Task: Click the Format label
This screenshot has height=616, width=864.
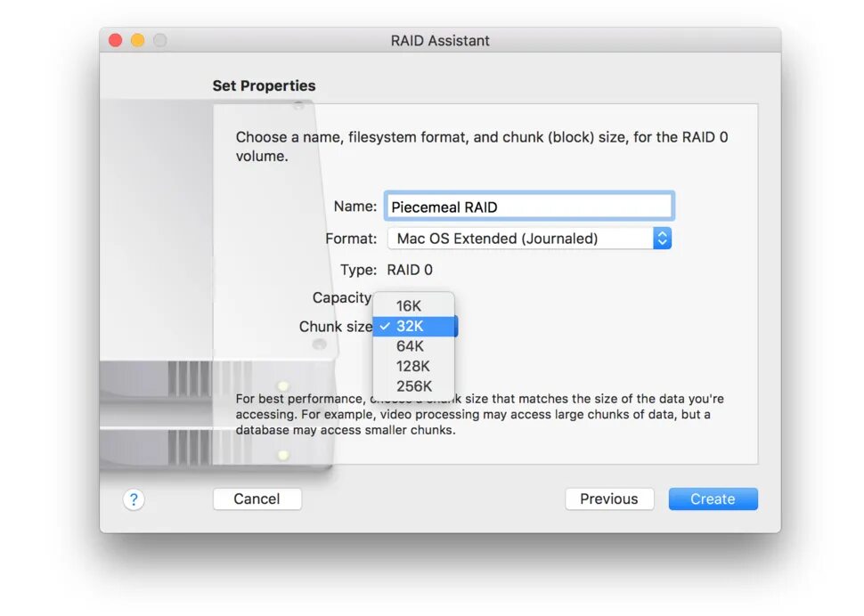Action: [x=351, y=239]
